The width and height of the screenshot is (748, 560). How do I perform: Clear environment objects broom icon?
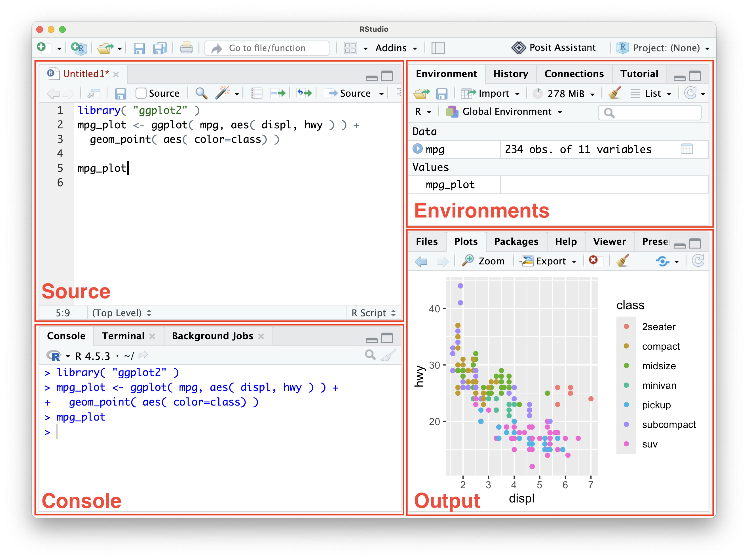coord(614,93)
